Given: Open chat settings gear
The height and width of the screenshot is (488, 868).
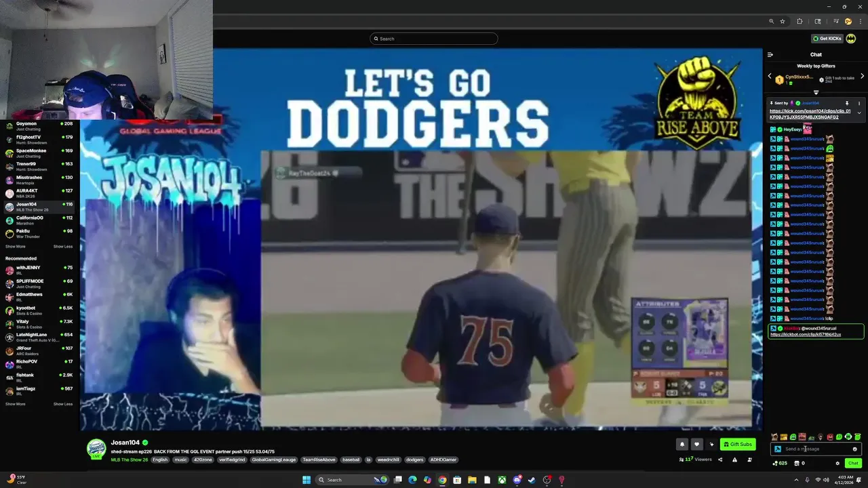Looking at the screenshot, I should coord(837,464).
